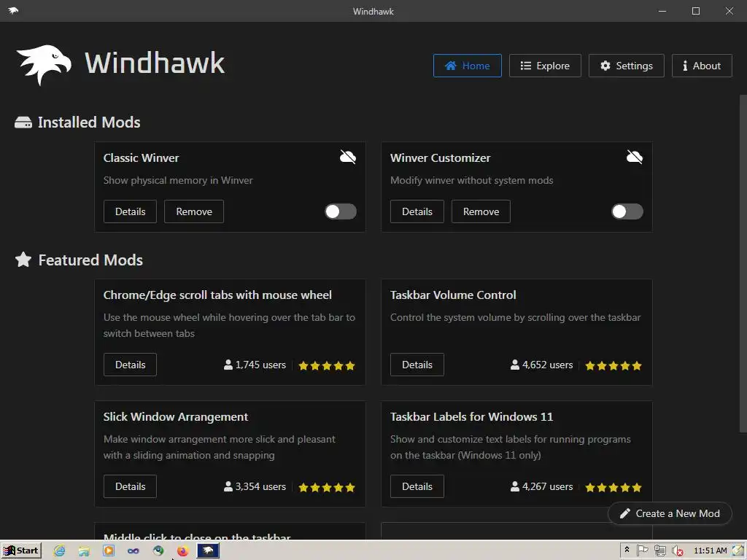This screenshot has width=747, height=560.
Task: Click the Winver Customizer mod title
Action: coord(440,157)
